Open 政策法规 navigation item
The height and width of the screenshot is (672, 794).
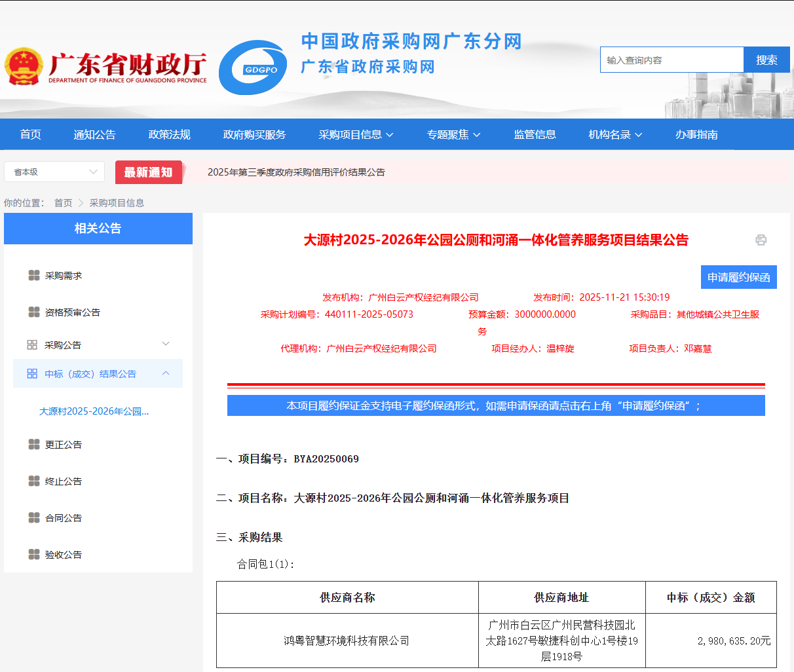coord(169,134)
